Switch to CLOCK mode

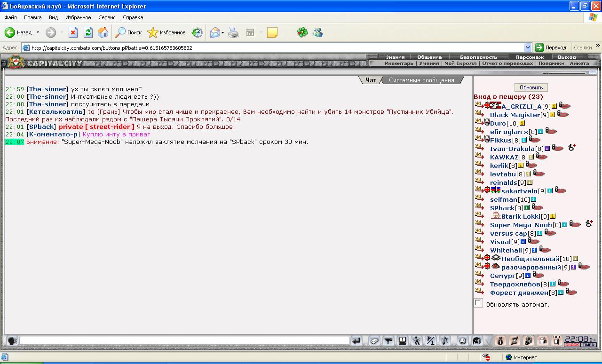tap(572, 345)
